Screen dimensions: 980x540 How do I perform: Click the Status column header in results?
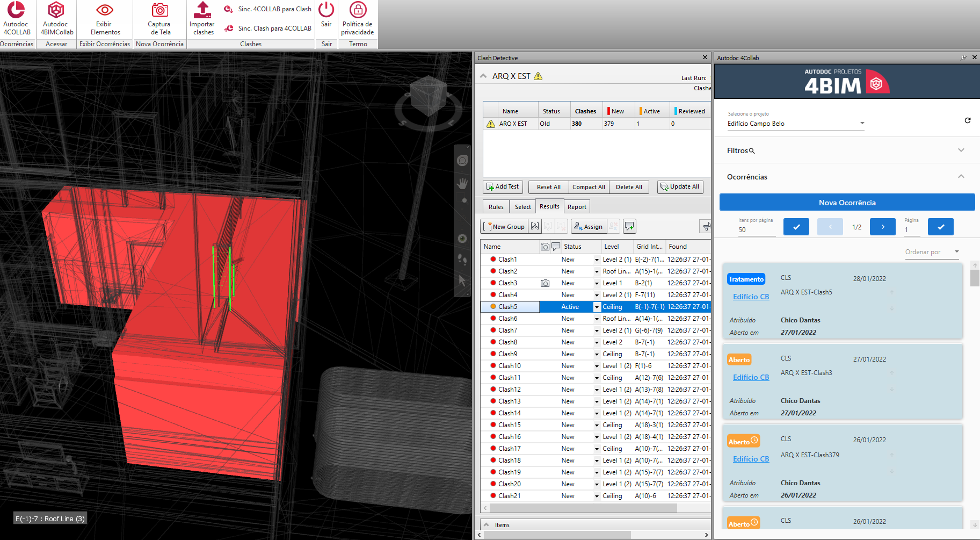[581, 247]
